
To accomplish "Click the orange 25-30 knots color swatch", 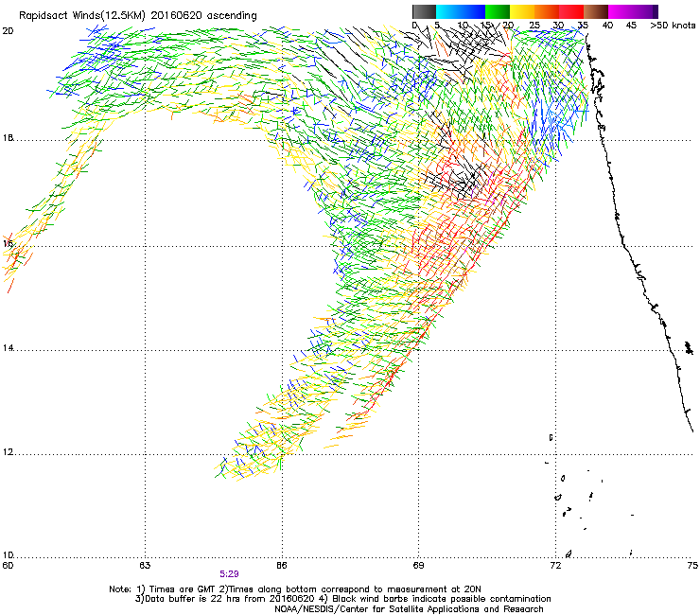I will (x=547, y=11).
